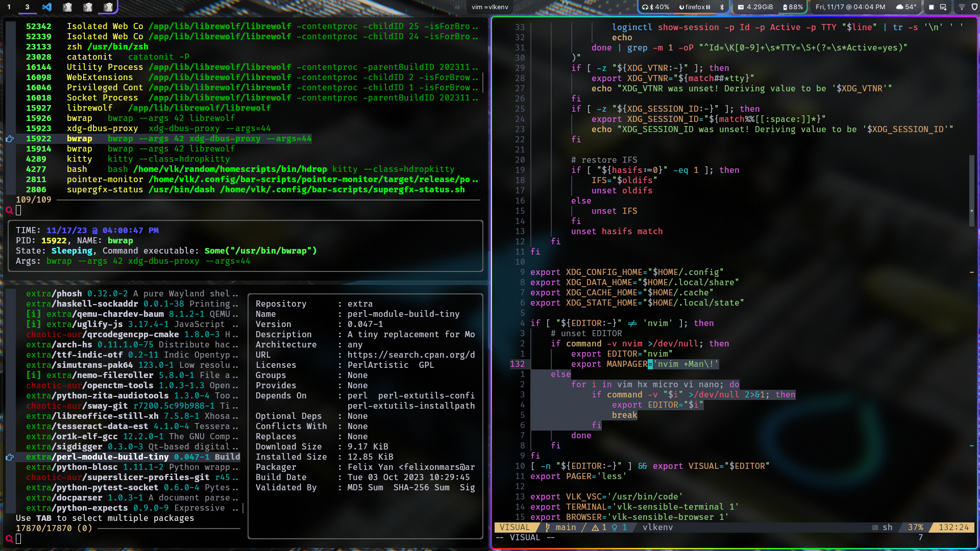Pause the firefox media player widget
Screen dimensions: 980x551
pos(708,7)
